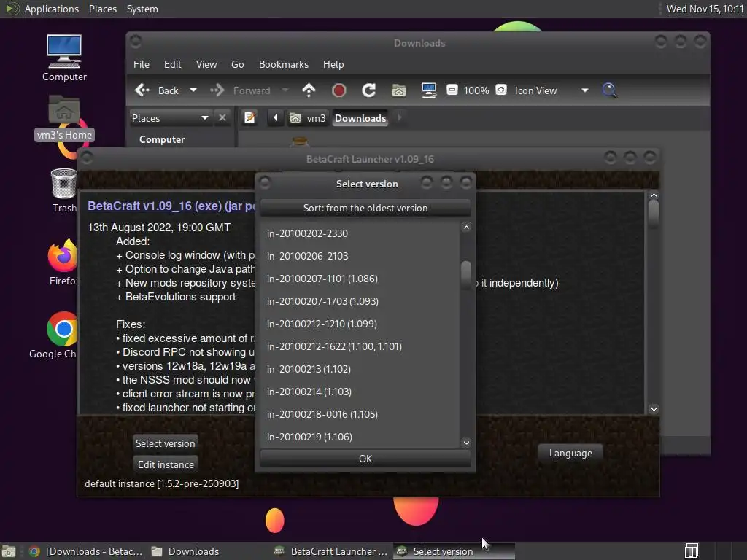Image resolution: width=747 pixels, height=560 pixels.
Task: Open Home folder from toolbar icon
Action: pos(399,90)
